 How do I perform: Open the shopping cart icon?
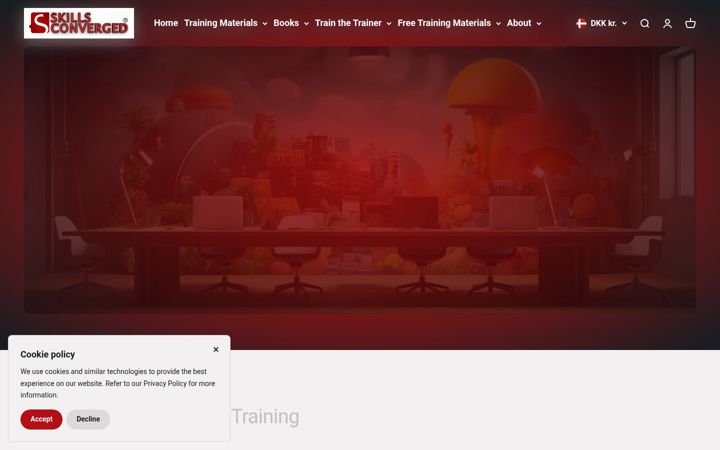click(690, 23)
